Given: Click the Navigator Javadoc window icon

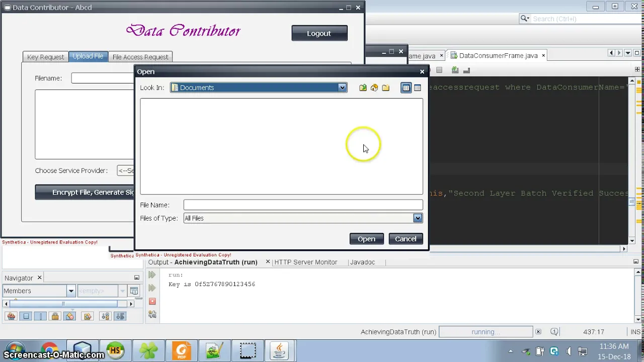Looking at the screenshot, I should coord(134,291).
